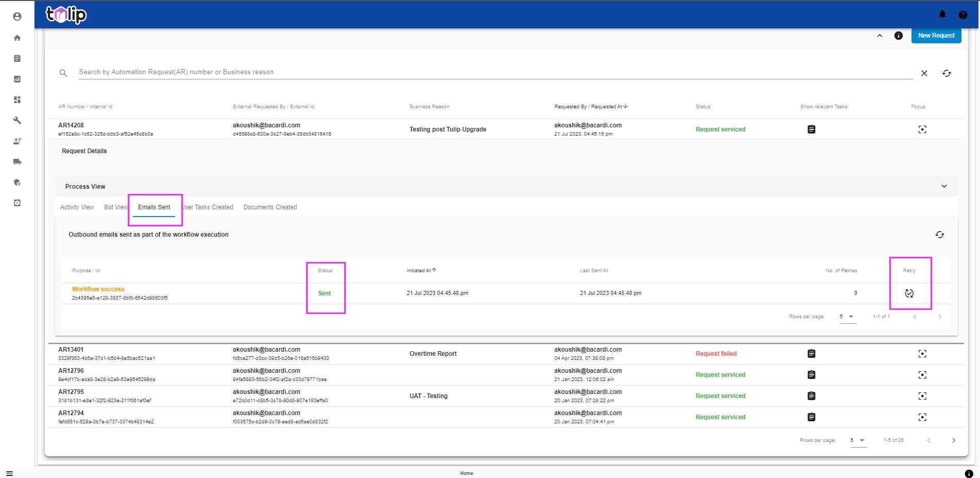Viewport: 980px width, 478px height.
Task: Retry sending the Workflow success email
Action: (x=909, y=293)
